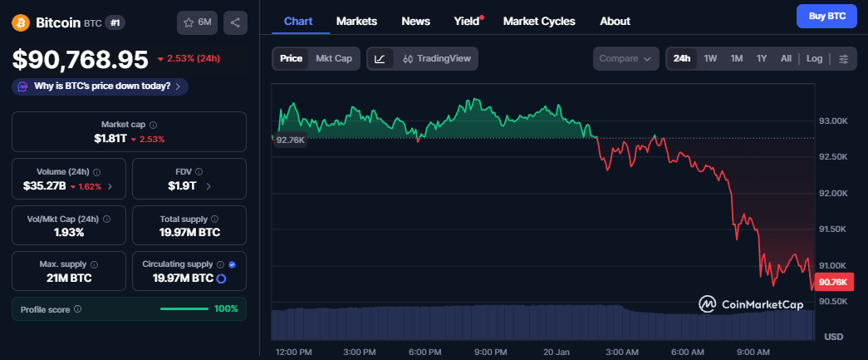The image size is (868, 360).
Task: Click the star watchlist button showing 6M
Action: pyautogui.click(x=197, y=23)
